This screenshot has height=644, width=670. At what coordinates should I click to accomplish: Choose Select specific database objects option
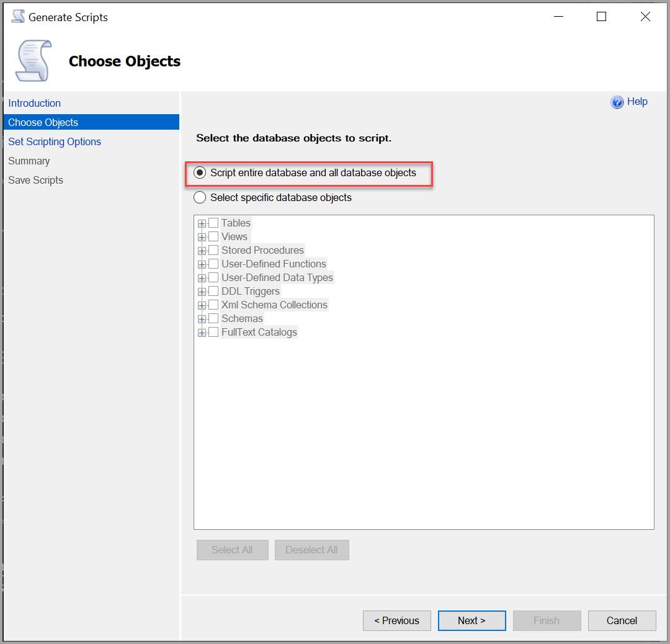(199, 197)
